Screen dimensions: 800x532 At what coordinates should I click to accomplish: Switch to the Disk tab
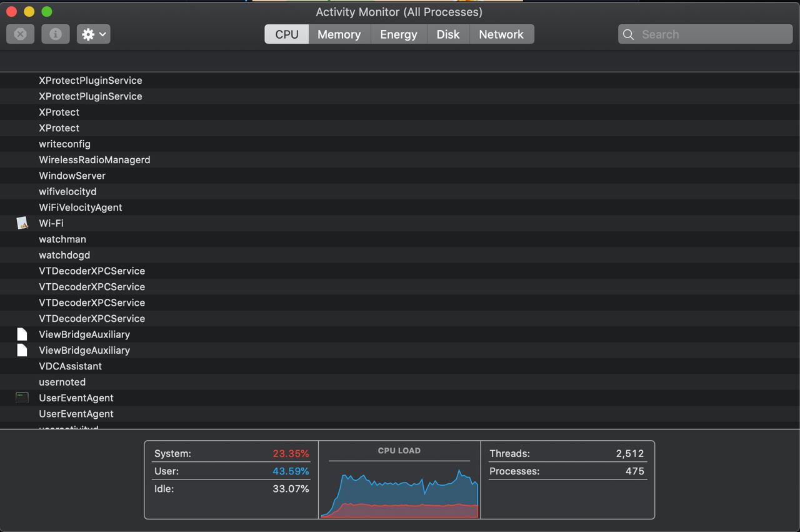click(x=448, y=34)
